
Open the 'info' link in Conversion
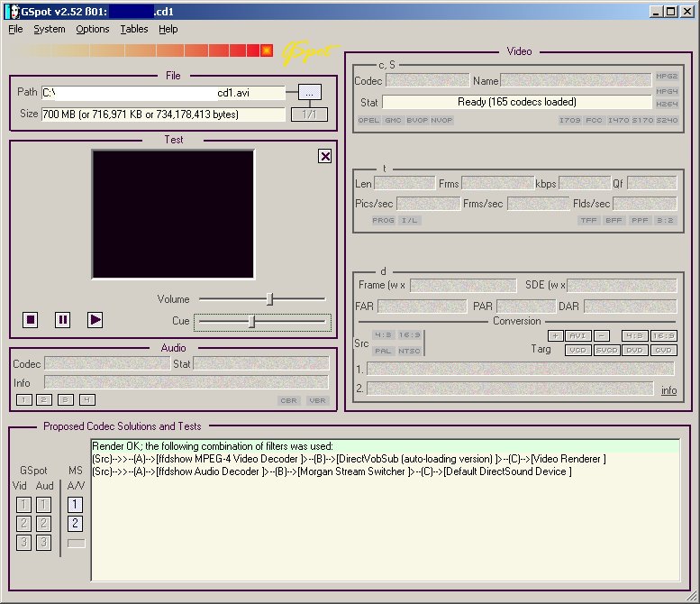click(x=668, y=390)
